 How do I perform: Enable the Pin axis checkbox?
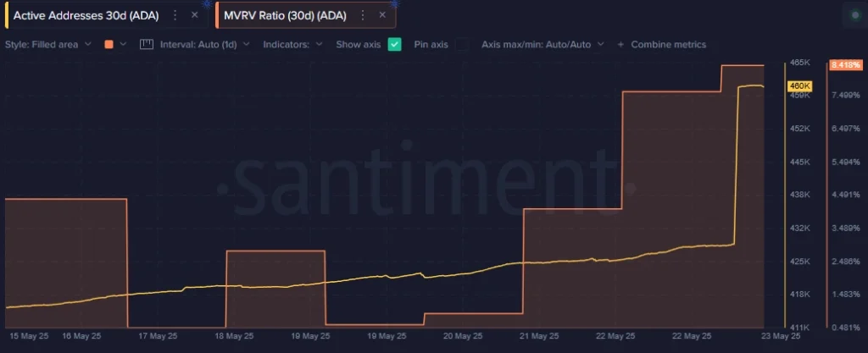462,44
